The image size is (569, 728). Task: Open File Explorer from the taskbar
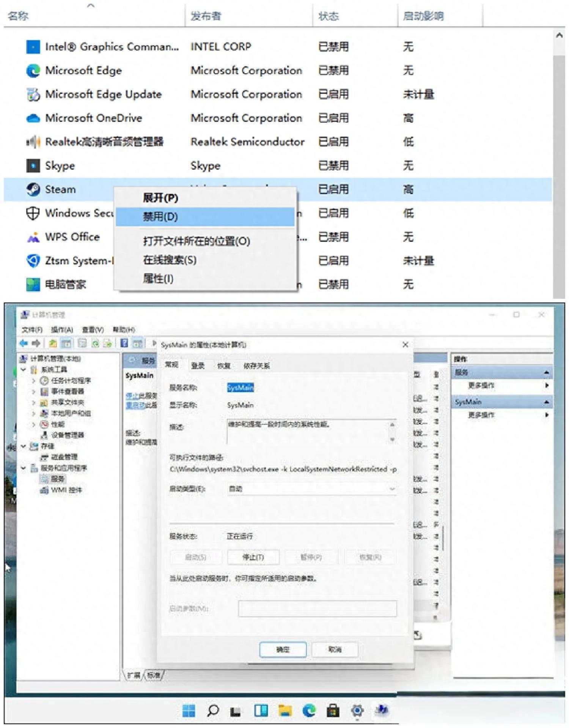285,711
